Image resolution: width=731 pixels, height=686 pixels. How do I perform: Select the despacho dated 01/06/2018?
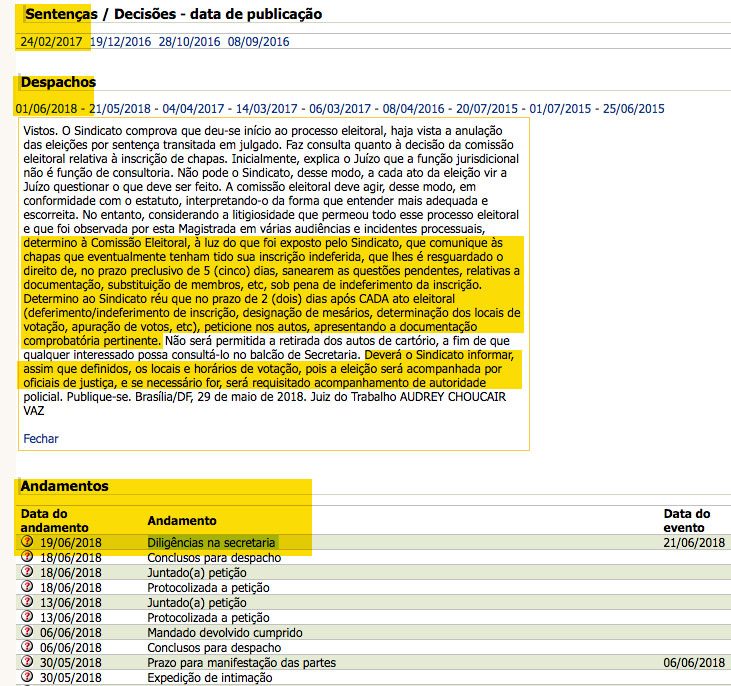pos(46,109)
